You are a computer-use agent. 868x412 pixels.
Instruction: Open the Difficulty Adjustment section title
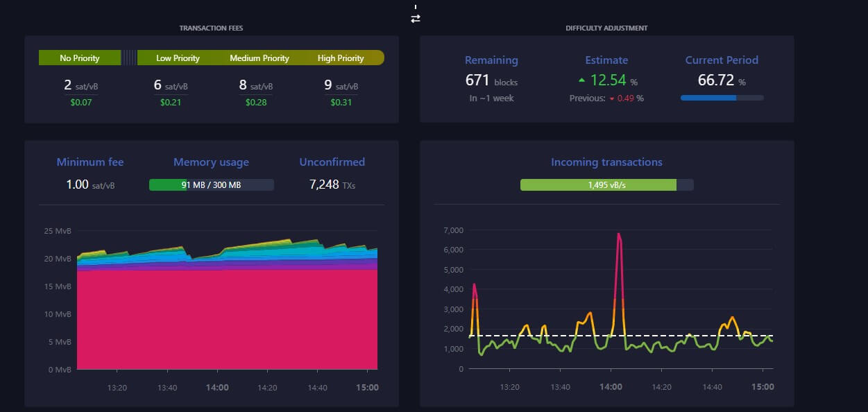[x=606, y=28]
